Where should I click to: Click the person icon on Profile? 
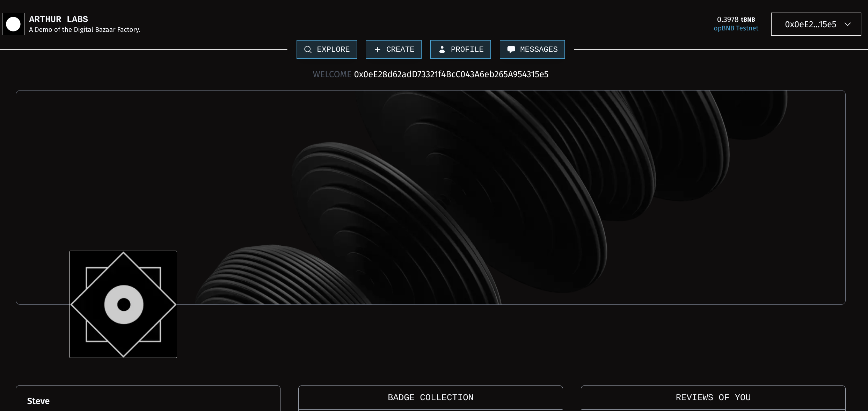click(442, 50)
